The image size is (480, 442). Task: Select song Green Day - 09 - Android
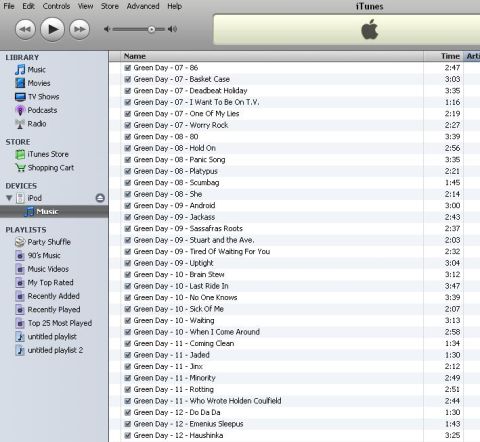174,206
